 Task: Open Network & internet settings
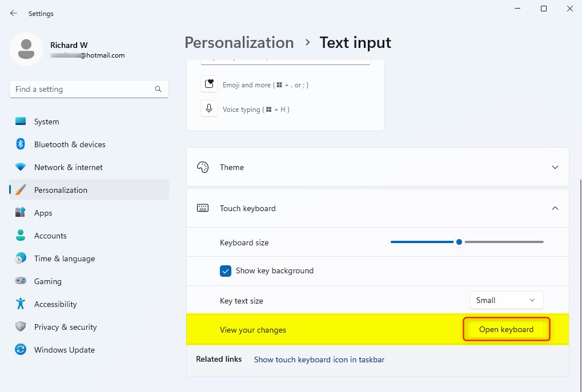69,167
